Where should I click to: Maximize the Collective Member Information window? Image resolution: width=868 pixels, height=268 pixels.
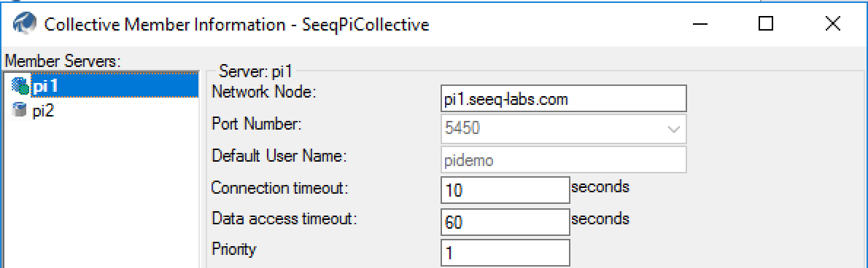coord(765,24)
